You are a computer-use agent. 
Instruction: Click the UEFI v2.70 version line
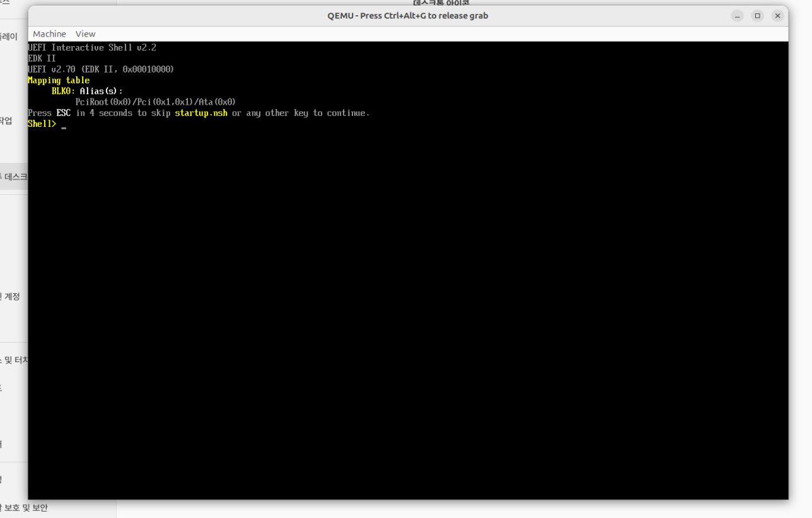pos(101,69)
